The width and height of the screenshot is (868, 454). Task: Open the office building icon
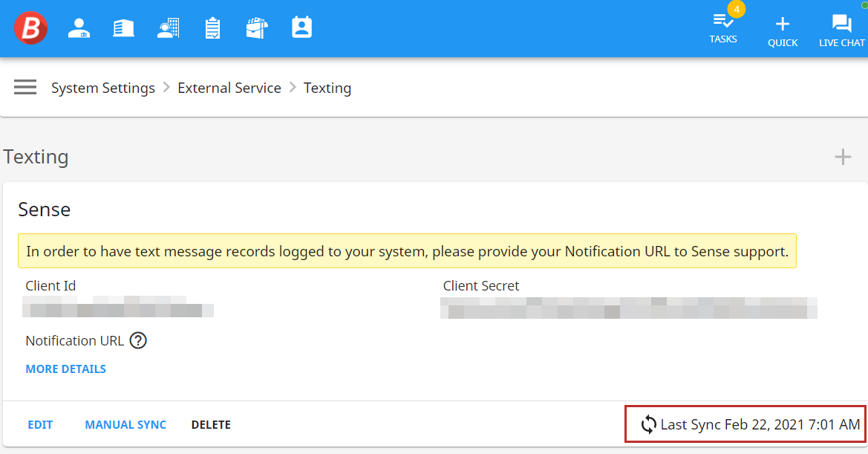tap(123, 28)
